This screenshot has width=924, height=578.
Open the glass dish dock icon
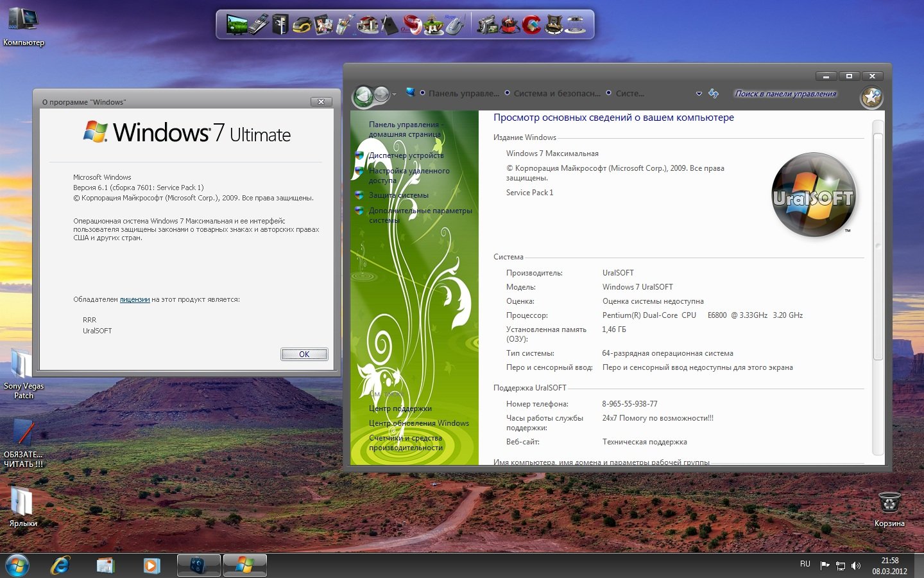[x=576, y=24]
